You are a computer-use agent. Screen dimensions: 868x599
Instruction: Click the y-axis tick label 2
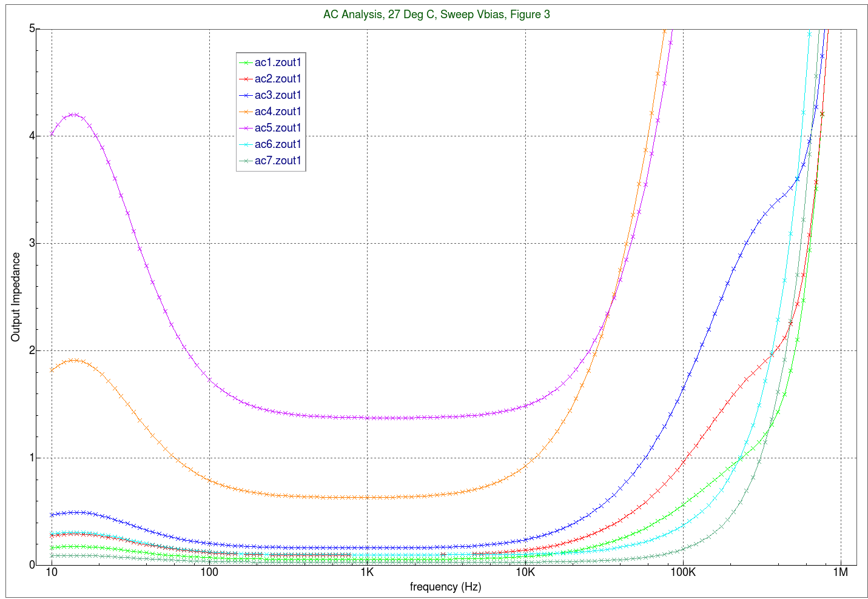tap(31, 350)
